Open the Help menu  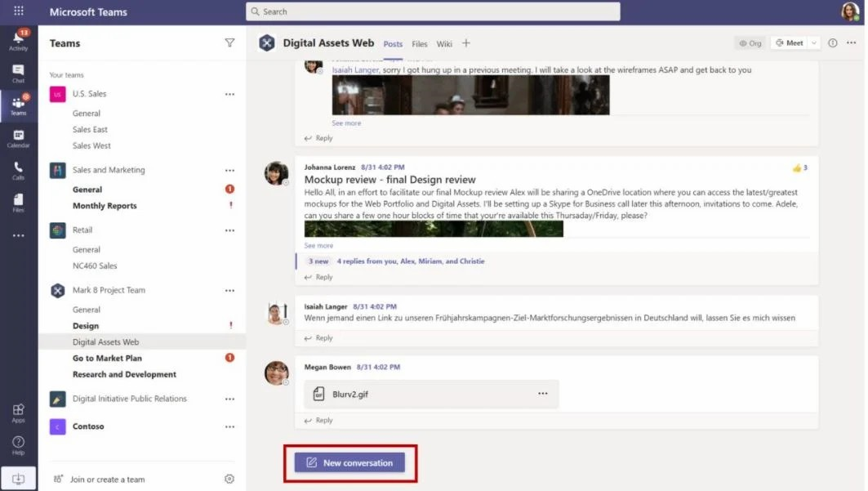tap(18, 445)
